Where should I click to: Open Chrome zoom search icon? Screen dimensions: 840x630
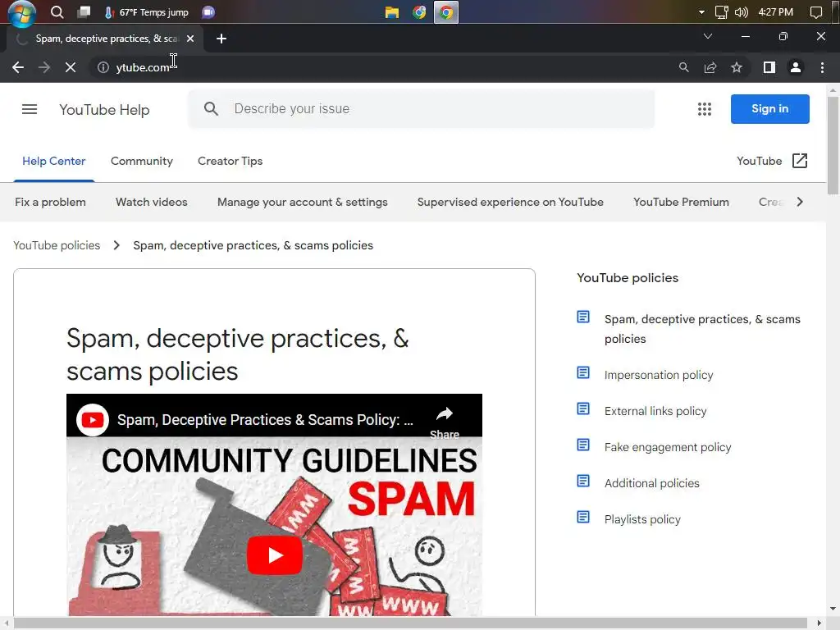(683, 67)
